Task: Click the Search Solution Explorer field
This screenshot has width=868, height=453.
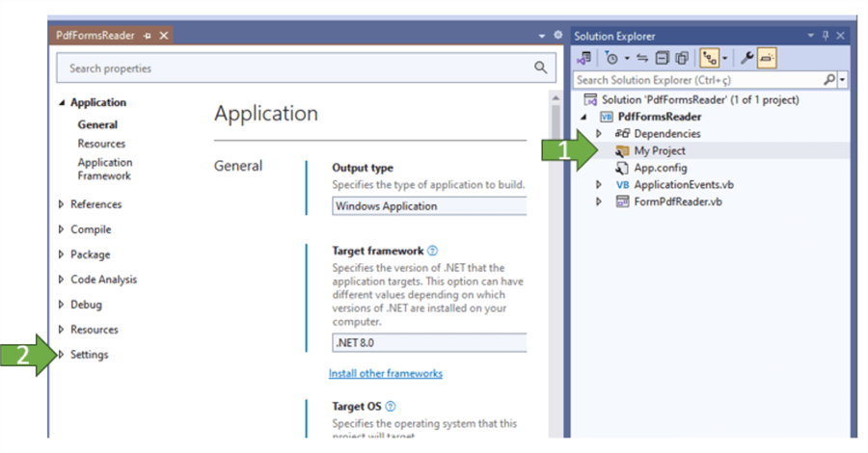Action: (x=698, y=80)
